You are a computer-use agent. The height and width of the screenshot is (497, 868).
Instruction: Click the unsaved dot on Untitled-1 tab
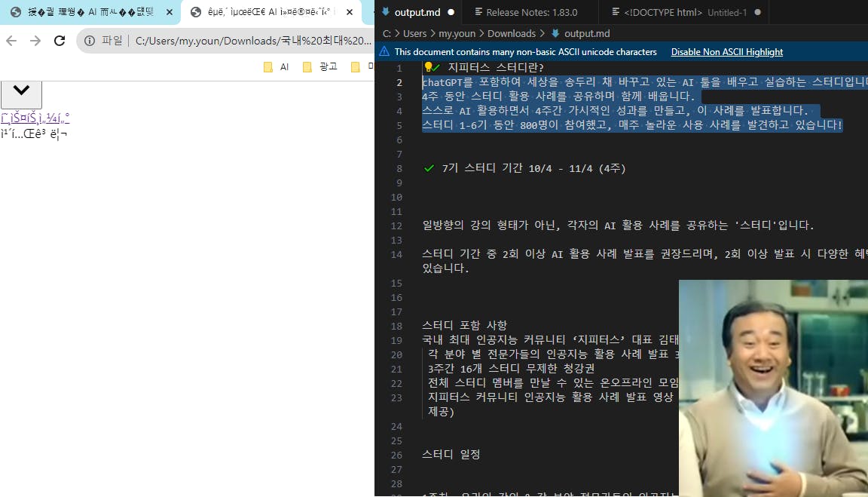(757, 12)
